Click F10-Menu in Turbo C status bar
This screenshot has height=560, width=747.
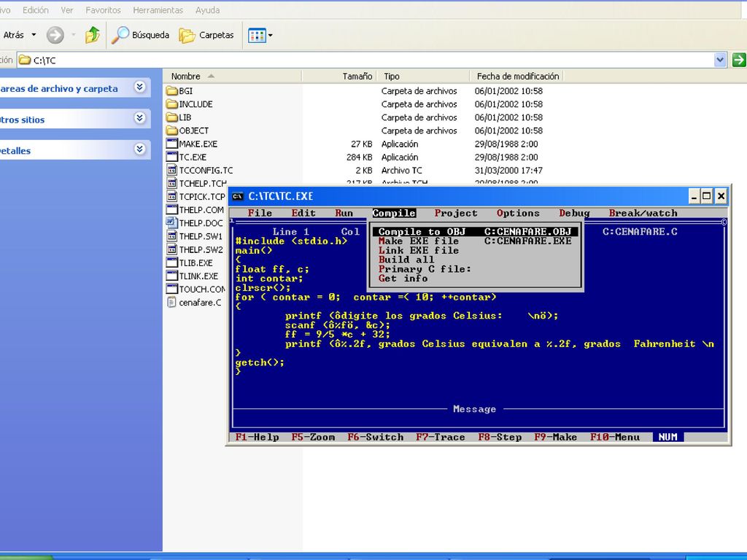(615, 437)
